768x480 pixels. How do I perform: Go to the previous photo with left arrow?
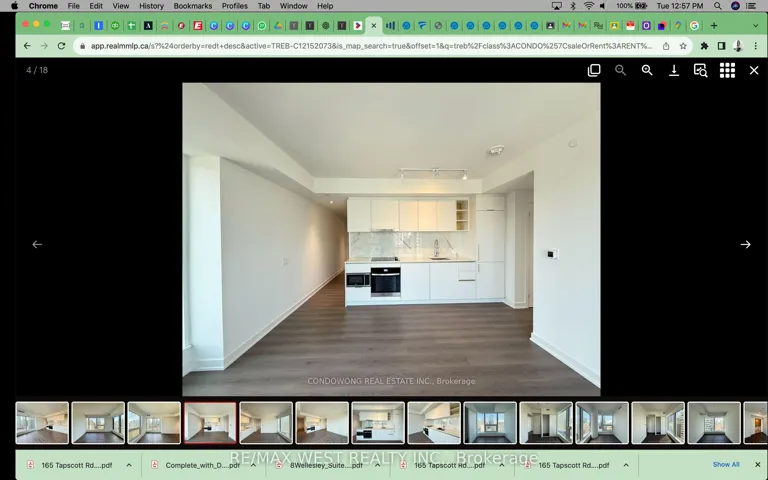click(37, 244)
